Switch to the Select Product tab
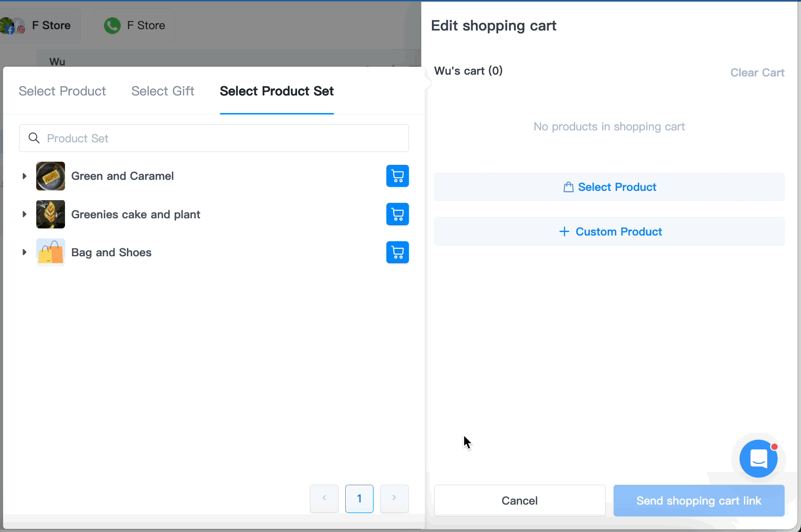The image size is (801, 532). click(62, 91)
